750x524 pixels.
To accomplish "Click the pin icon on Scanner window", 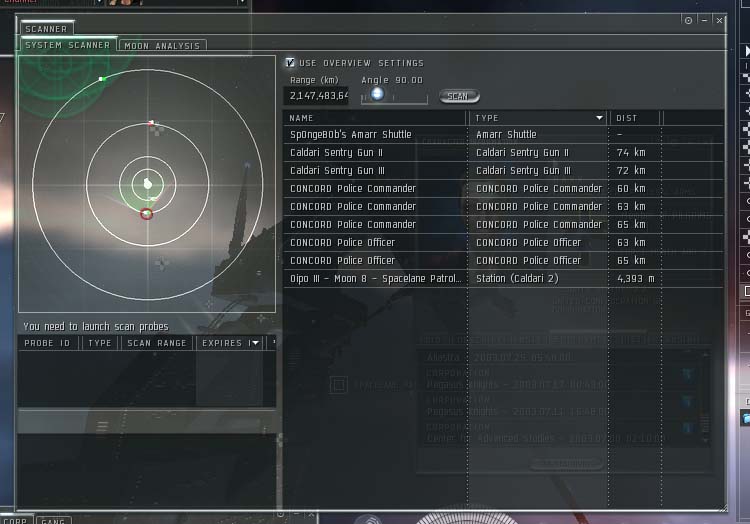I will (x=688, y=20).
